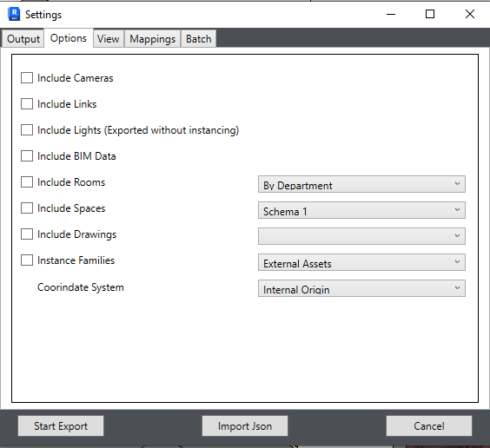Minimize the Settings window
The image size is (490, 448).
pos(391,14)
